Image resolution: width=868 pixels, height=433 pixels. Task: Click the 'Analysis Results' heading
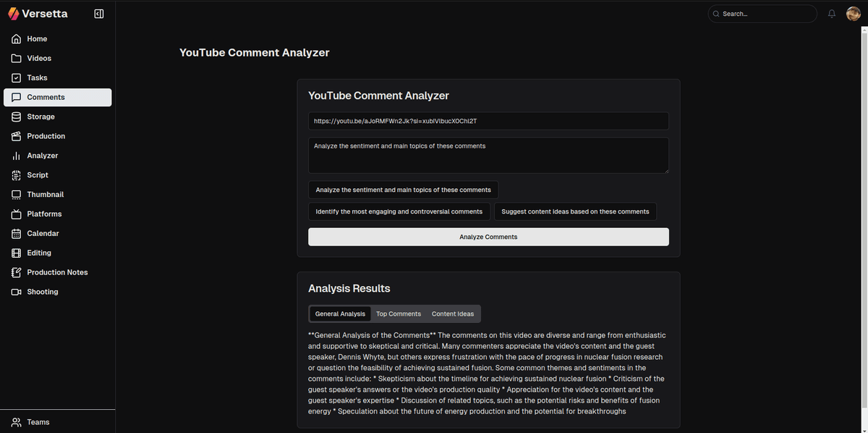click(x=349, y=288)
